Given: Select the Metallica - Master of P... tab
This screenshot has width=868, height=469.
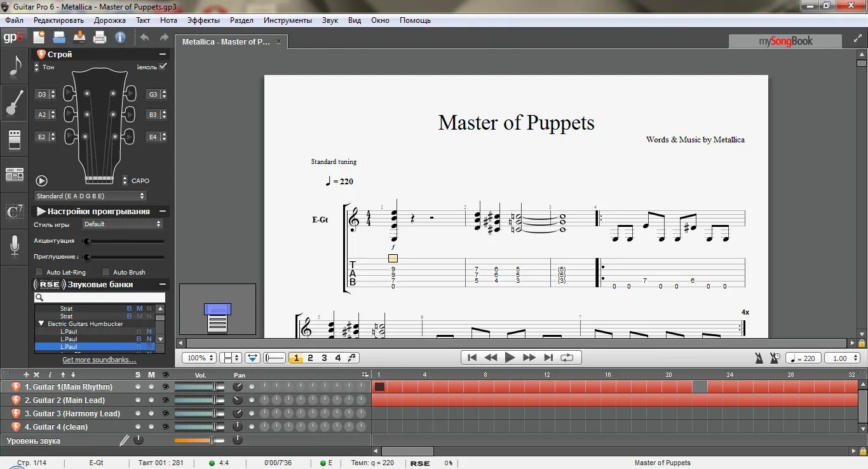Looking at the screenshot, I should coord(231,42).
